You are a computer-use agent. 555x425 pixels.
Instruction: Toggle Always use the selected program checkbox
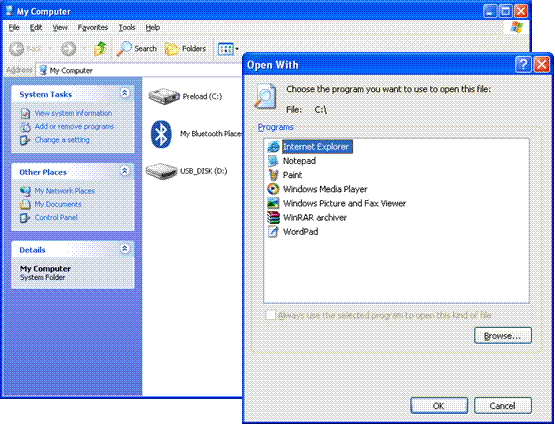tap(270, 315)
